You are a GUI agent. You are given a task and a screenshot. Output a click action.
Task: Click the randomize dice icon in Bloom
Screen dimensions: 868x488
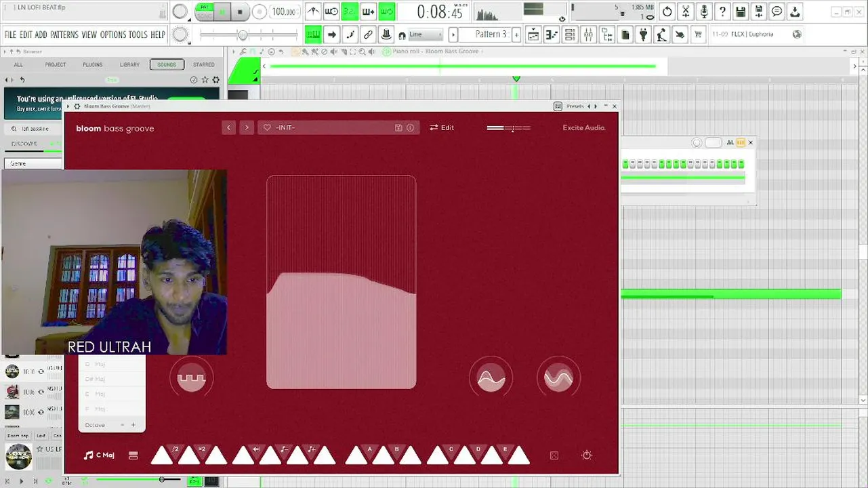(554, 455)
